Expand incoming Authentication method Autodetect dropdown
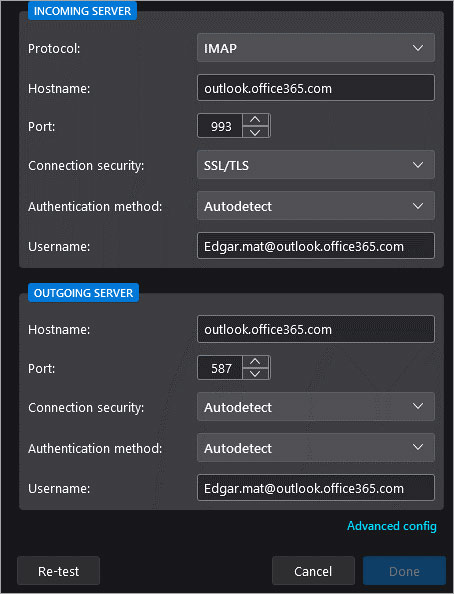This screenshot has height=594, width=454. click(x=316, y=206)
